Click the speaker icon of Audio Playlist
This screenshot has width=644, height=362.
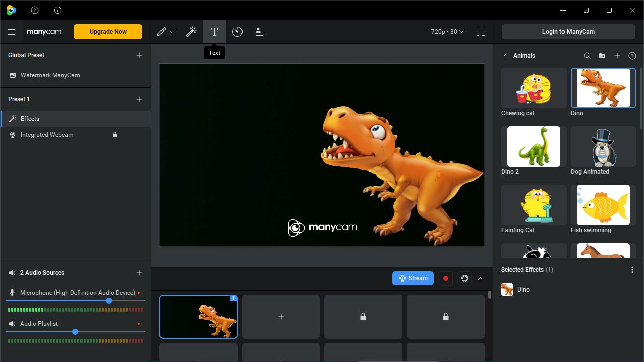12,324
